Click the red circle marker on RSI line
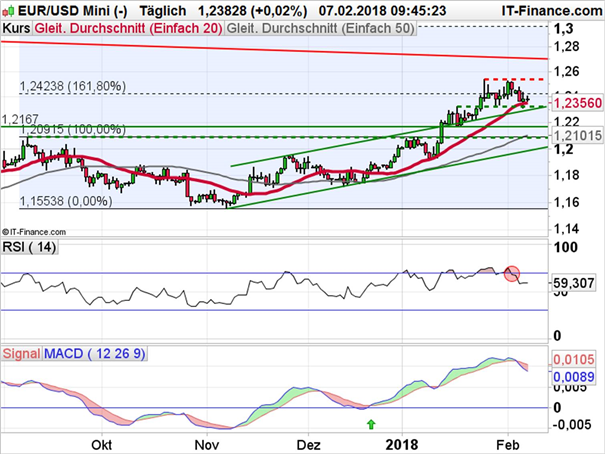The width and height of the screenshot is (605, 454). 512,274
